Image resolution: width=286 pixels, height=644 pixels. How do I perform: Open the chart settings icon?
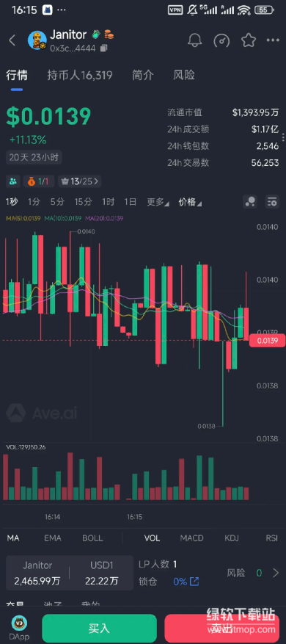click(271, 201)
